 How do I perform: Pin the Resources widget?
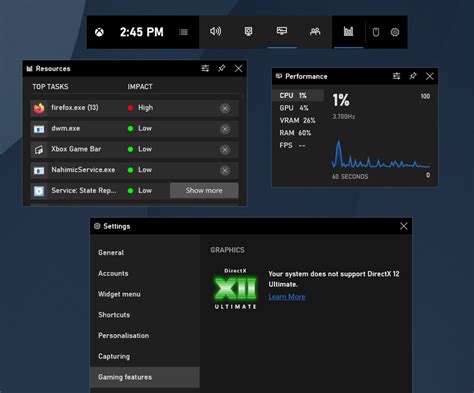[x=222, y=68]
